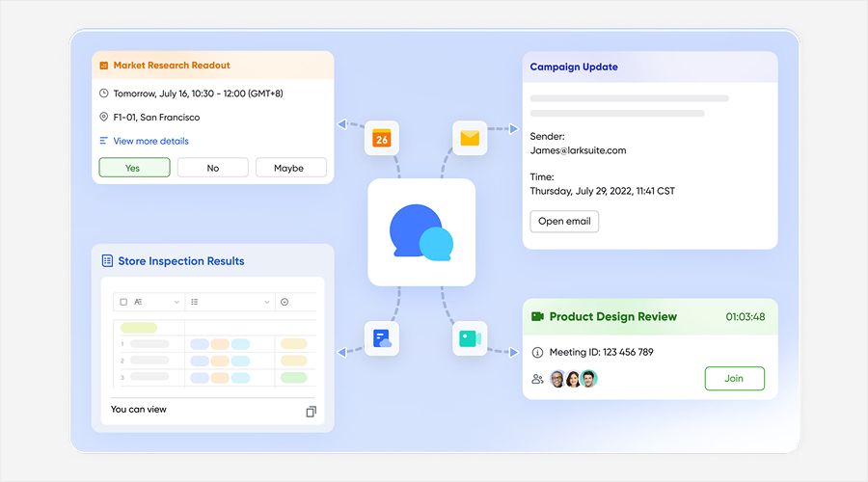The image size is (868, 482).
Task: Click the circle column icon in the table header
Action: [x=285, y=302]
